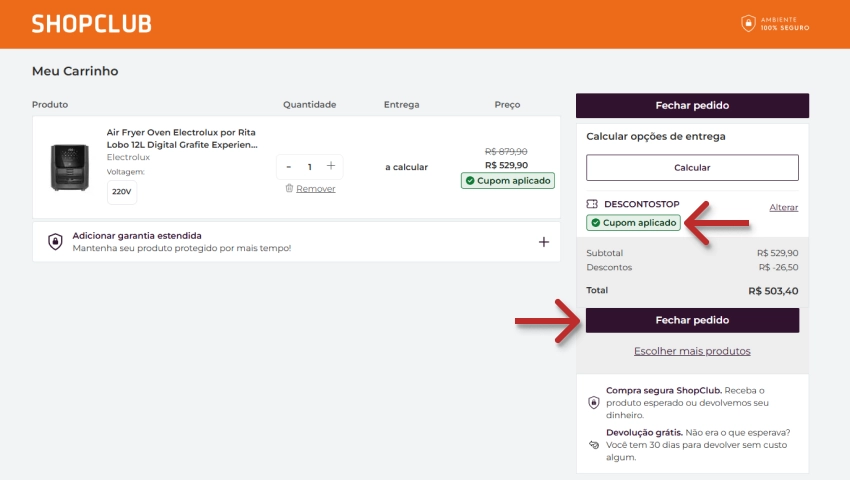850x480 pixels.
Task: Open the Air Fryer Oven Electrolux title
Action: 182,138
